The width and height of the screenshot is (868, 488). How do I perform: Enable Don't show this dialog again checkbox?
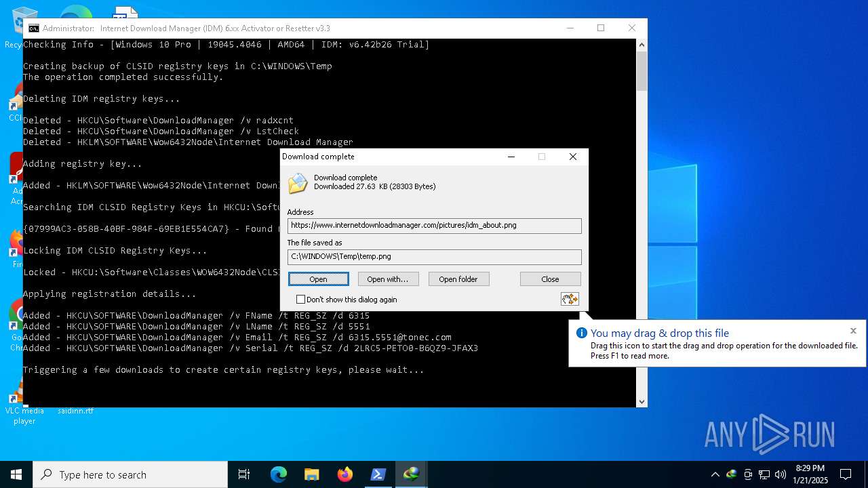pos(300,300)
